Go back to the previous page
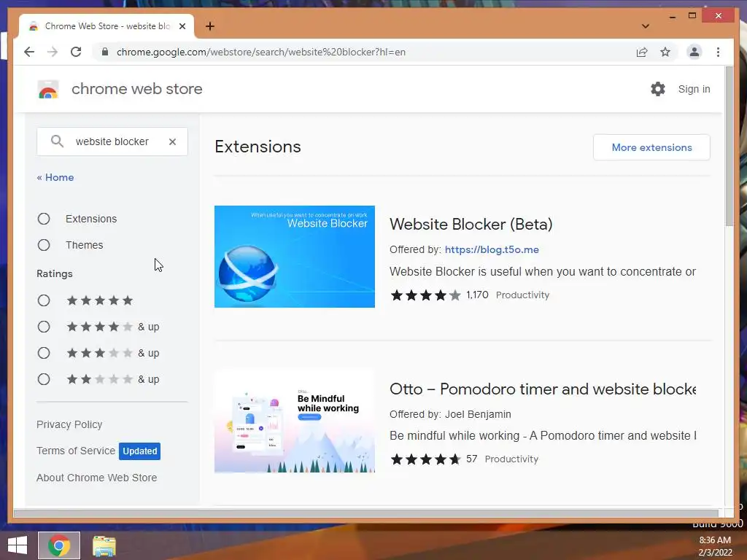The height and width of the screenshot is (560, 747). tap(29, 52)
